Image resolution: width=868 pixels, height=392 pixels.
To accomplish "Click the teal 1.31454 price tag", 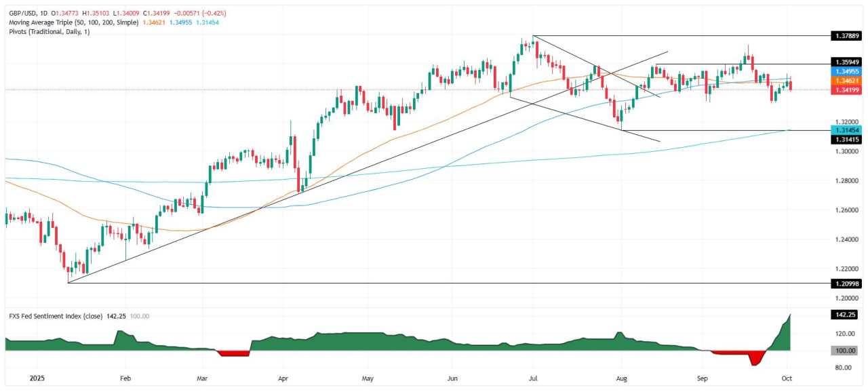I will pyautogui.click(x=848, y=130).
